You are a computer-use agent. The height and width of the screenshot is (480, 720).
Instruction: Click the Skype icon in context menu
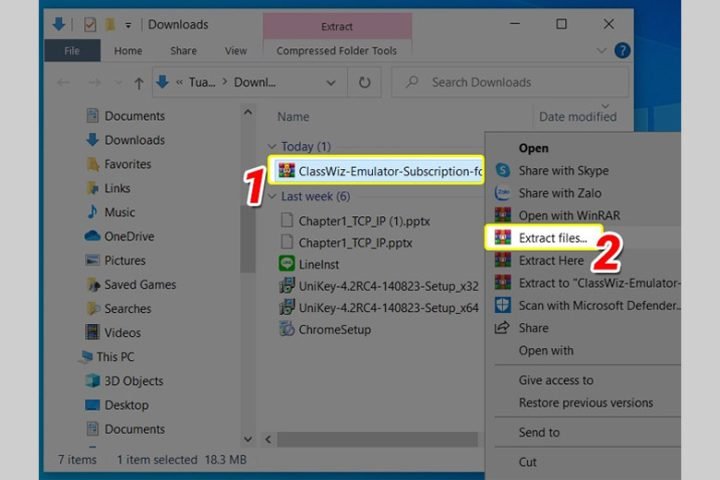tap(503, 171)
